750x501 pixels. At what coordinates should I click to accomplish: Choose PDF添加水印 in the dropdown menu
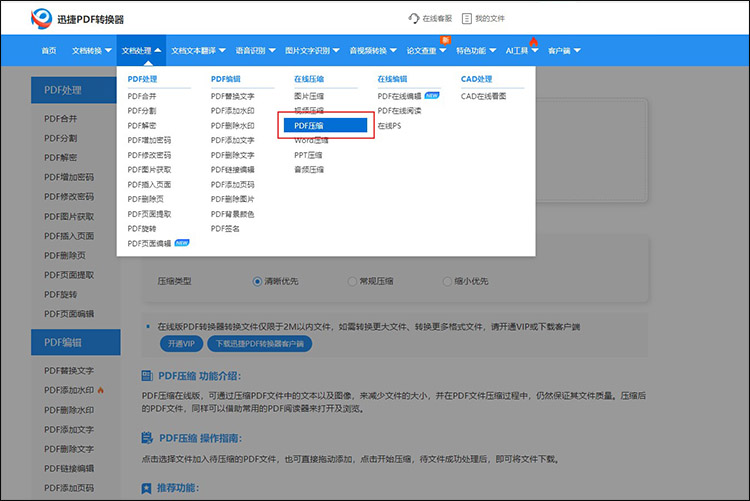(232, 111)
